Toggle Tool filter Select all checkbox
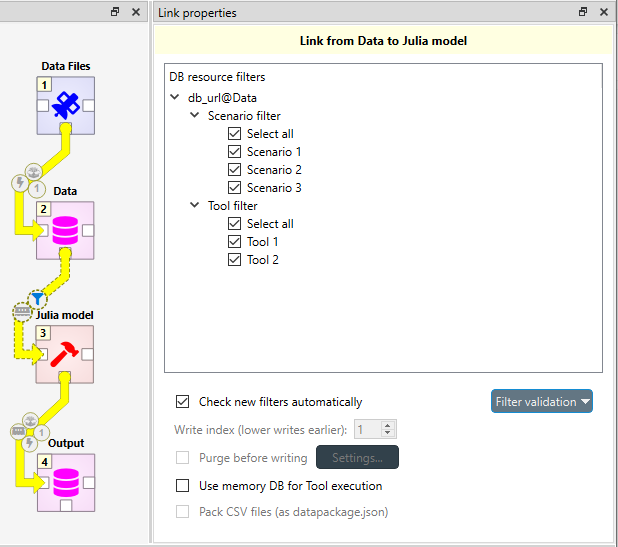 tap(235, 223)
